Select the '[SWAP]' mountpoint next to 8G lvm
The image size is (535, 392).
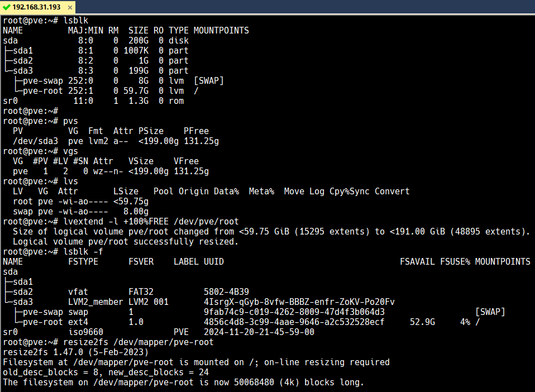[x=208, y=81]
